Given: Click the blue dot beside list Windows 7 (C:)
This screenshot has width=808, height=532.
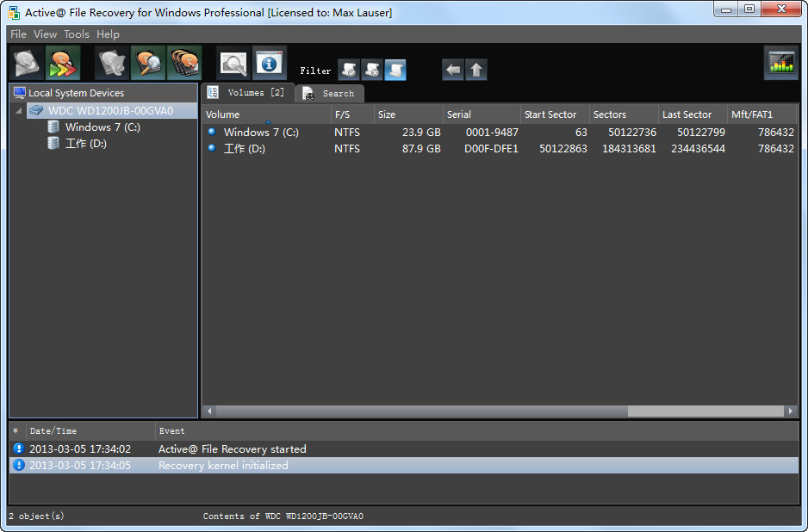Looking at the screenshot, I should (x=211, y=132).
